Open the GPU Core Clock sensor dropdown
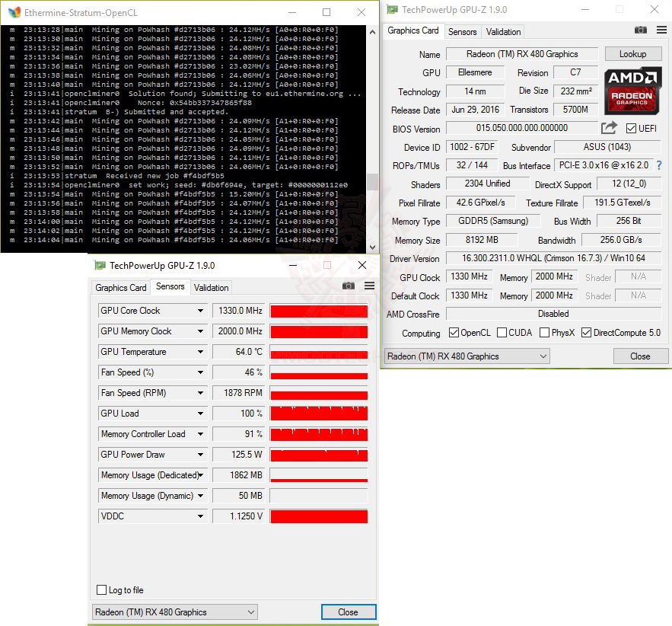The image size is (672, 626). [200, 311]
